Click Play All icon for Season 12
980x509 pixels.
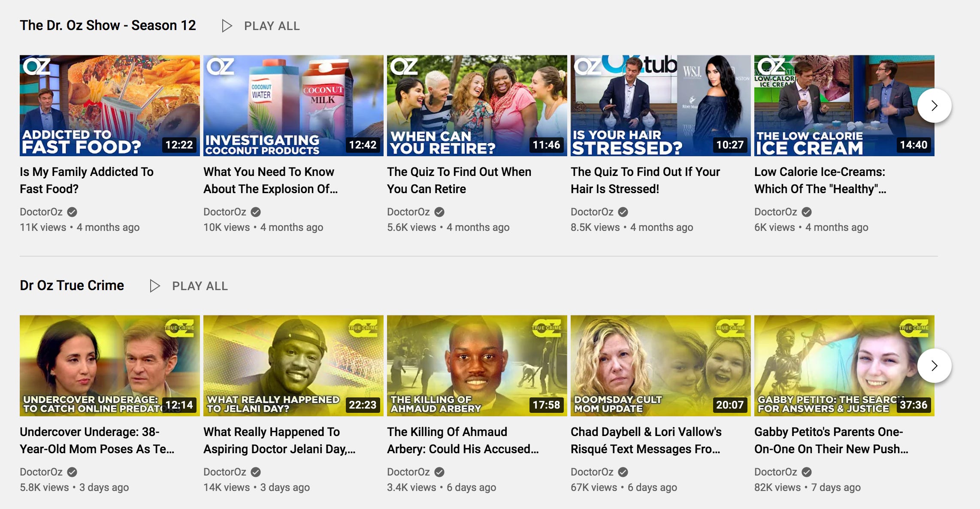pyautogui.click(x=227, y=26)
